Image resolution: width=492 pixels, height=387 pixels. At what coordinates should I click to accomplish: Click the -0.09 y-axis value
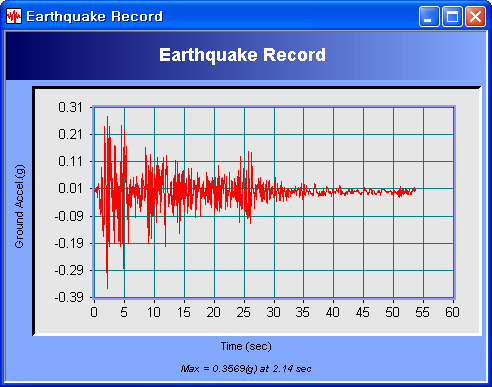coord(69,216)
